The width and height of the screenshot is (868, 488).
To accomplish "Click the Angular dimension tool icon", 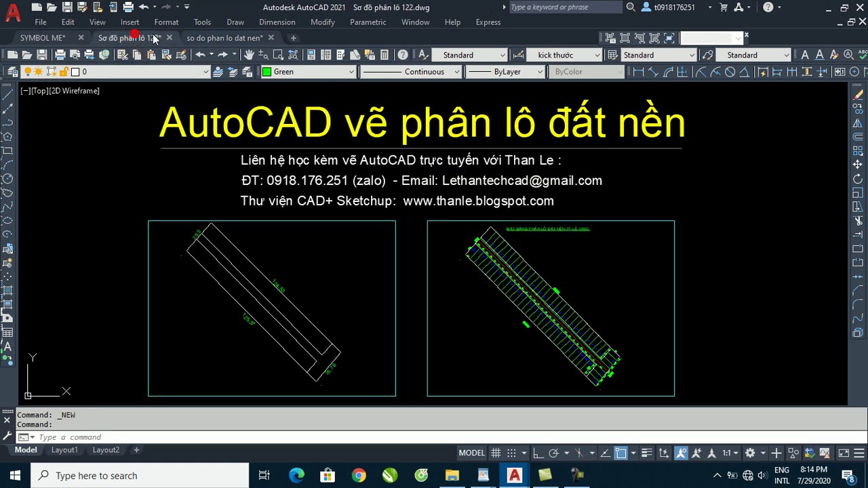I will 746,72.
